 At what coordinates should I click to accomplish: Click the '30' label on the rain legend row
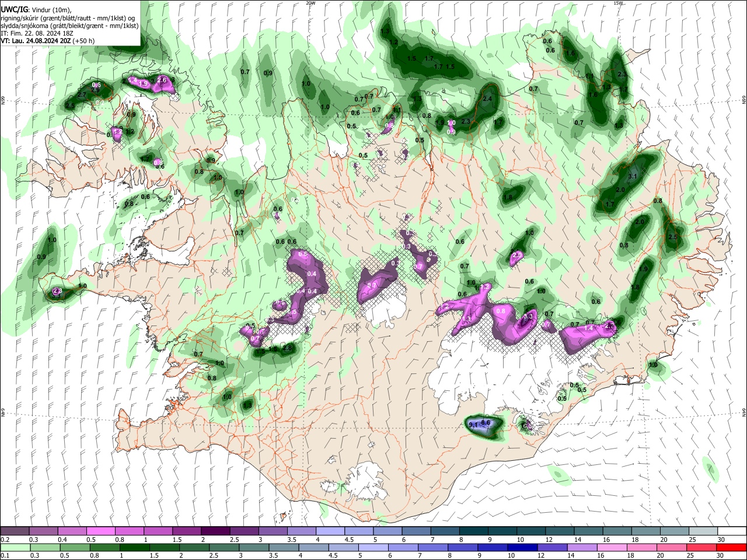tap(721, 555)
